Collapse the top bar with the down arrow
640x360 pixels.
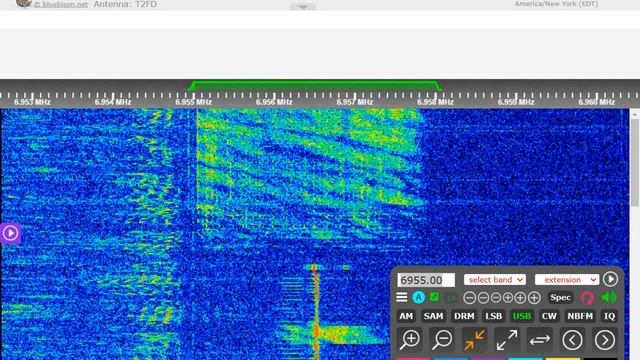coord(303,7)
